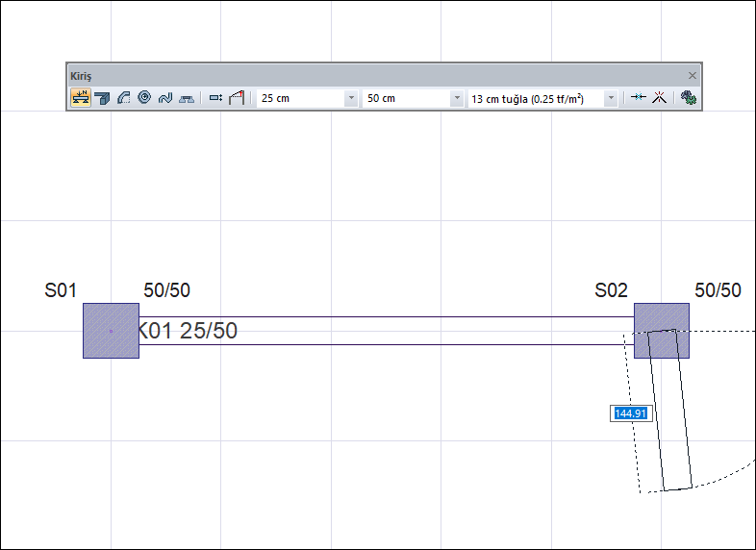Click the S02 column label
The height and width of the screenshot is (550, 756).
coord(611,290)
